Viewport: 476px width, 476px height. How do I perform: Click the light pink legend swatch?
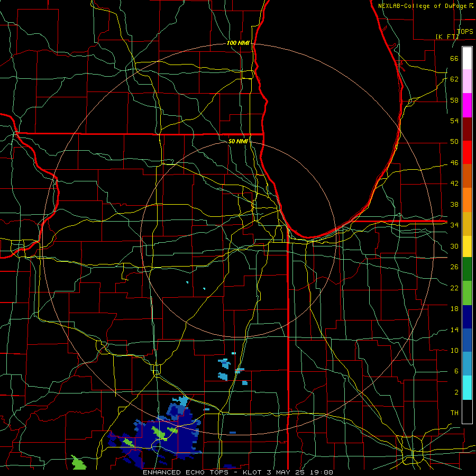(467, 81)
